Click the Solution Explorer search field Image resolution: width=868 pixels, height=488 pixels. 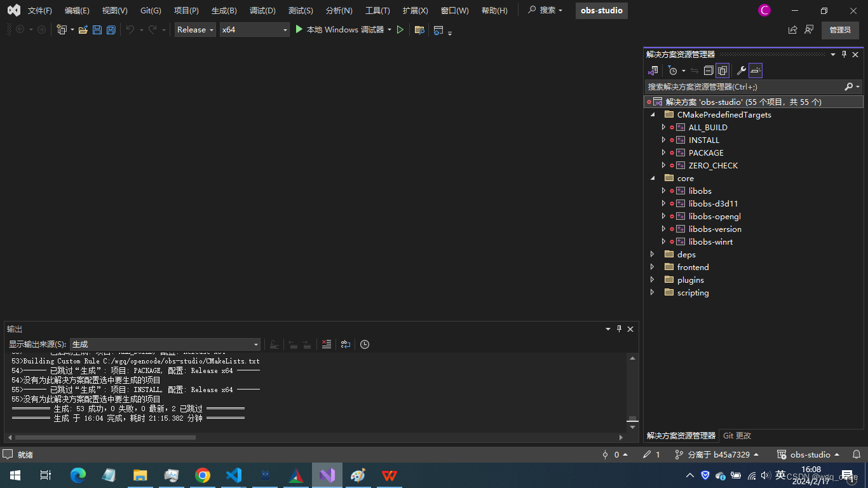click(743, 87)
